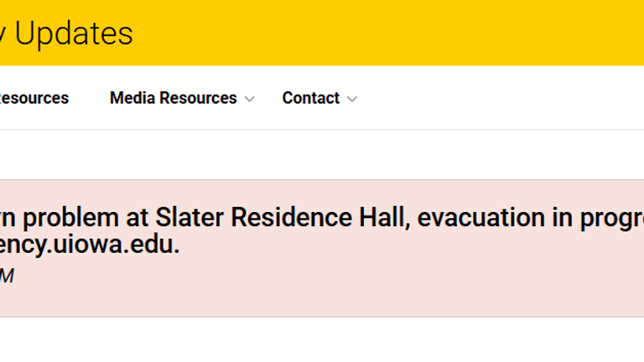Viewport: 644px width, 362px height.
Task: Select the partially visible Resources menu item
Action: (x=34, y=98)
